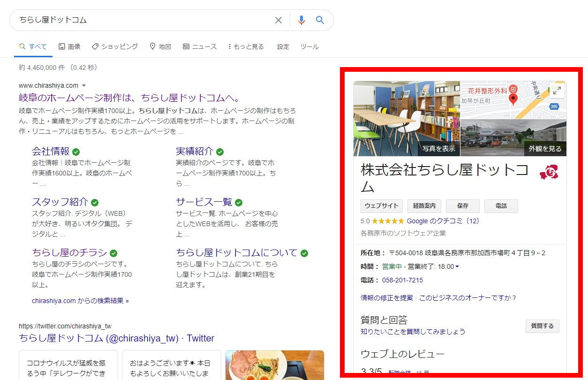Open the ニュース tab
Screen dimensions: 588x380
pyautogui.click(x=200, y=46)
